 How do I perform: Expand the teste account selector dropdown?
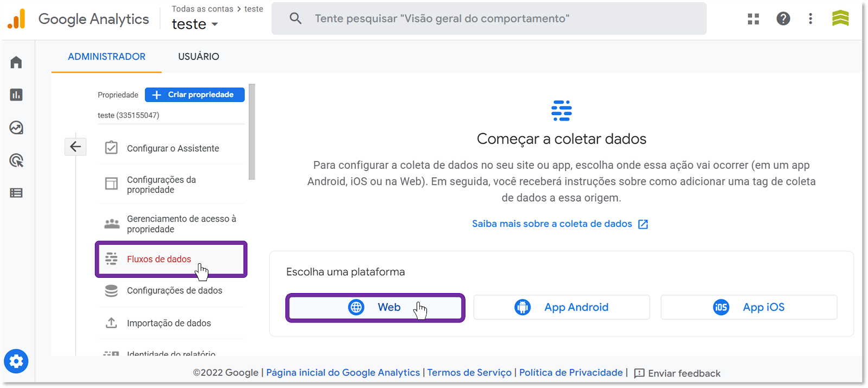coord(195,24)
